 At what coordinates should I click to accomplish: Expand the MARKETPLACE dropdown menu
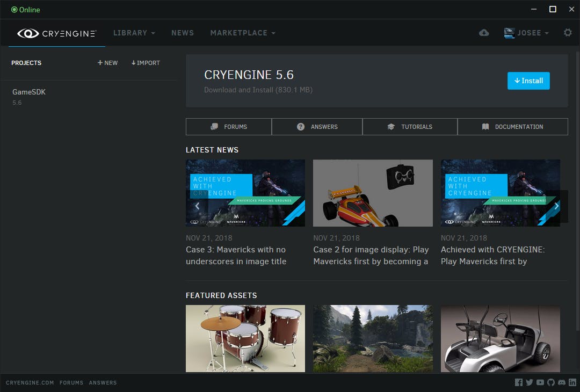click(x=243, y=33)
